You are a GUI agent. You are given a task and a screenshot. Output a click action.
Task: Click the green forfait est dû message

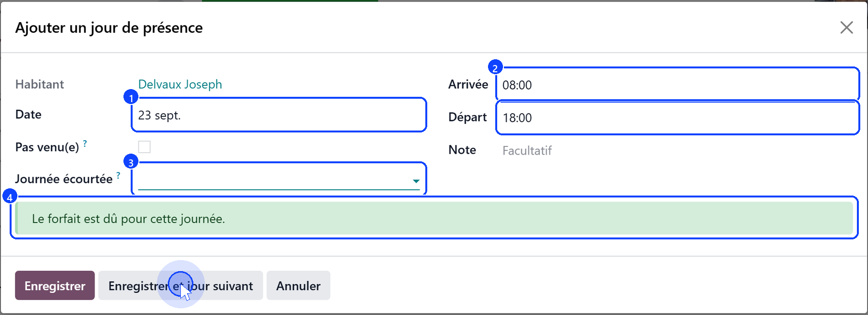click(x=434, y=218)
